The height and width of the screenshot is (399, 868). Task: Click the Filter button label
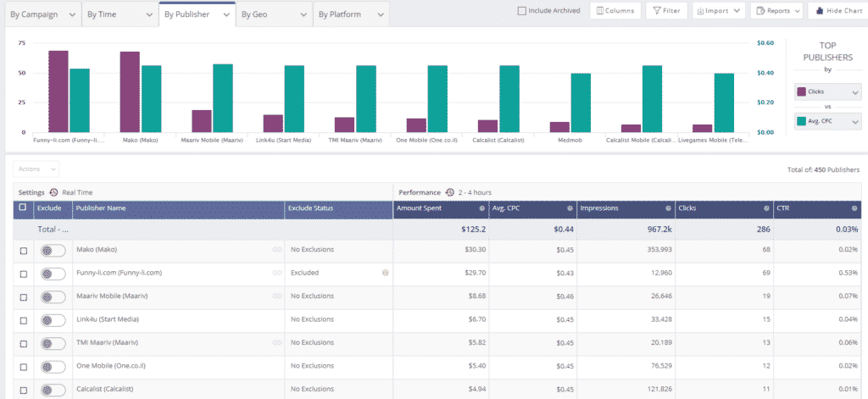(x=672, y=10)
